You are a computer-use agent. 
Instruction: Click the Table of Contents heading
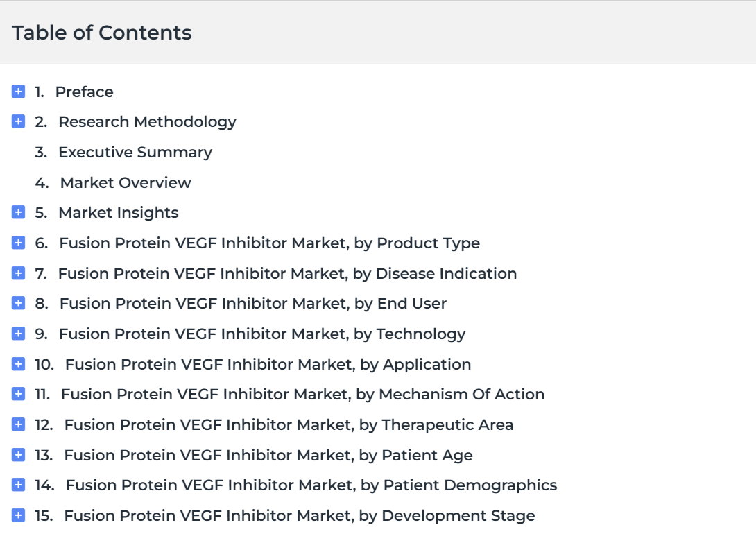click(x=102, y=33)
